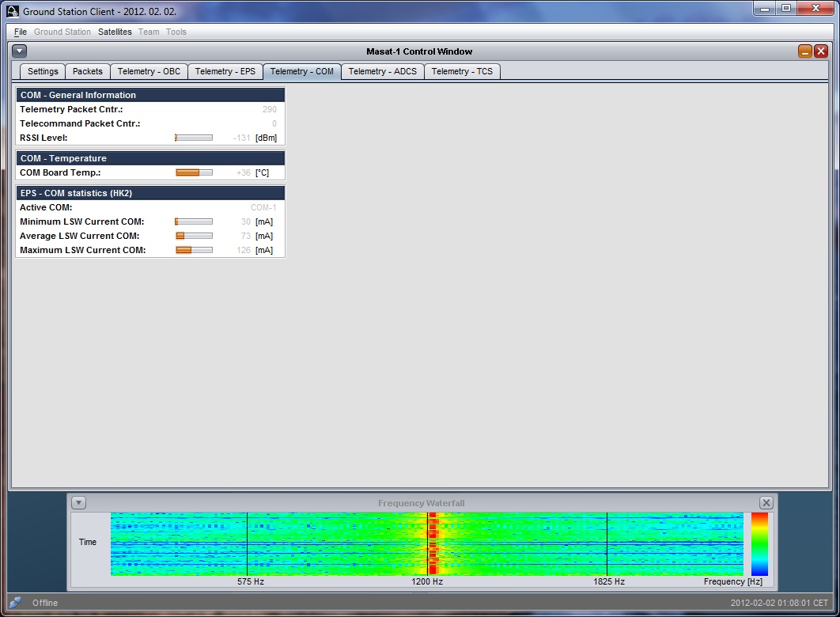
Task: Click the Ground Station Client app icon
Action: [x=13, y=11]
